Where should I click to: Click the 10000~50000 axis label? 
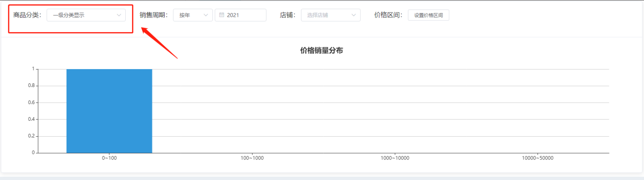click(x=537, y=158)
